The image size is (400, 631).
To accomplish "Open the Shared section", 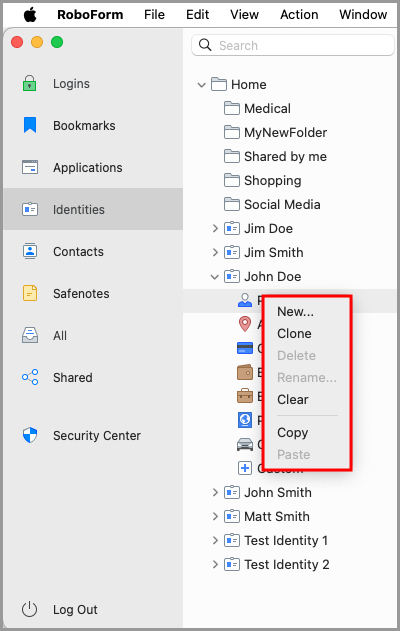I will (93, 377).
